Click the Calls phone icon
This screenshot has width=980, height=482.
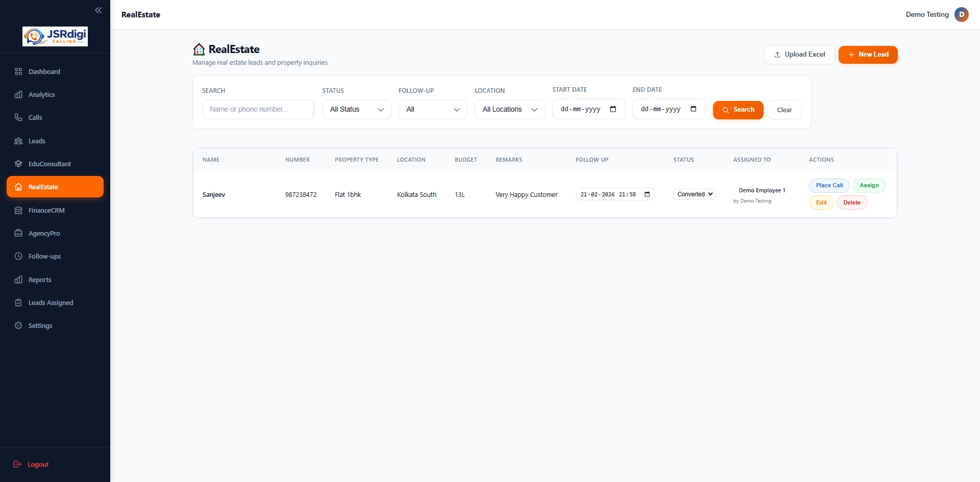tap(18, 117)
